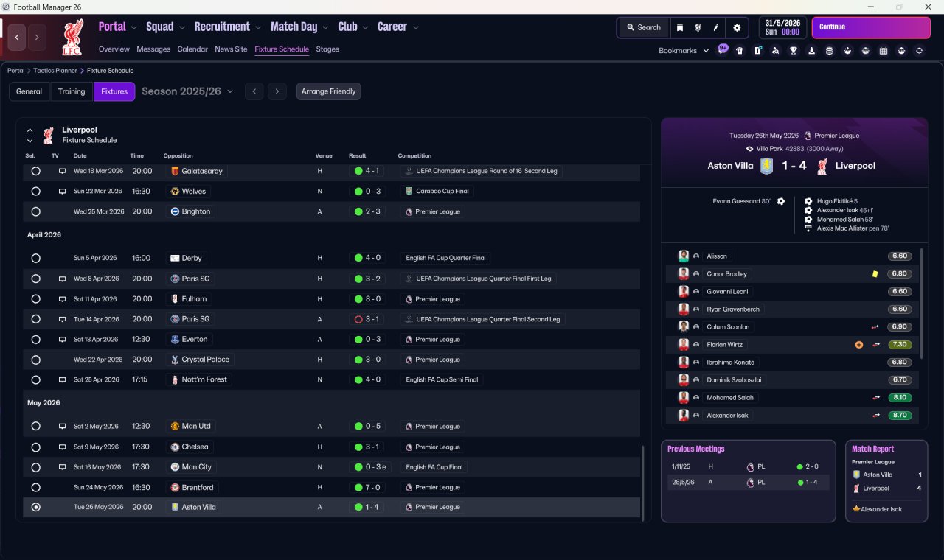
Task: Click Alisson's player portrait
Action: pyautogui.click(x=684, y=256)
